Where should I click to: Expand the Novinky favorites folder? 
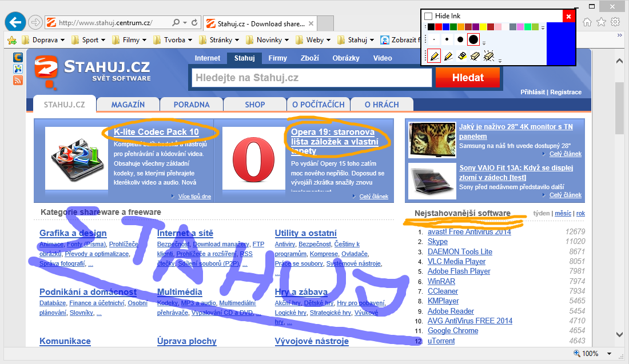[x=268, y=40]
